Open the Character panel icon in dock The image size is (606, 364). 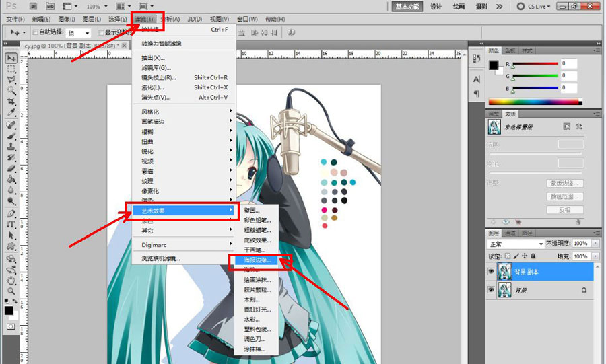[476, 79]
